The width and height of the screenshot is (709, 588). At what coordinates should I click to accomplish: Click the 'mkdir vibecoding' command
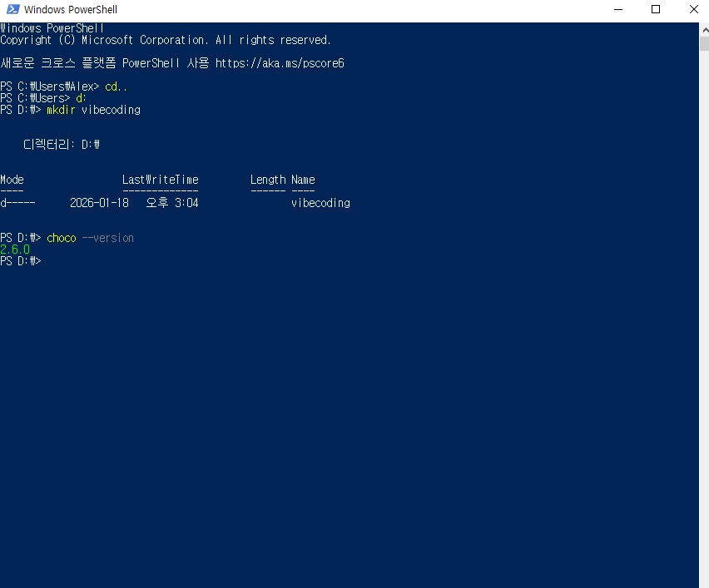tap(93, 110)
